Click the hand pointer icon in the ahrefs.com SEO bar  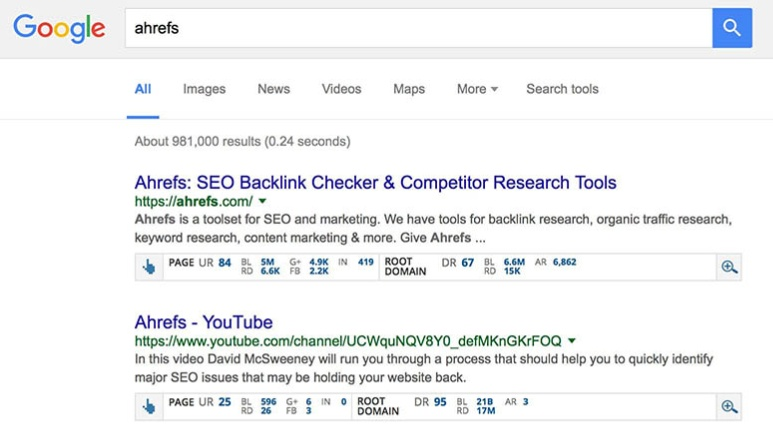(149, 267)
